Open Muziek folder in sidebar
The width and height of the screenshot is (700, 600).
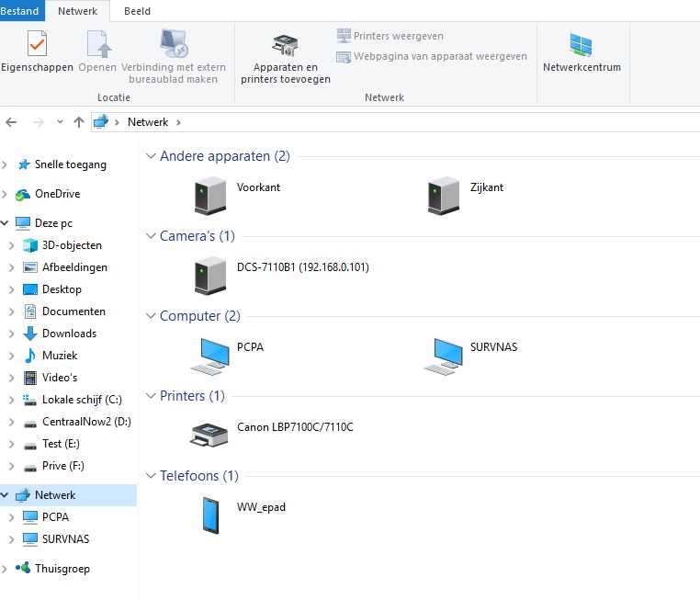60,356
